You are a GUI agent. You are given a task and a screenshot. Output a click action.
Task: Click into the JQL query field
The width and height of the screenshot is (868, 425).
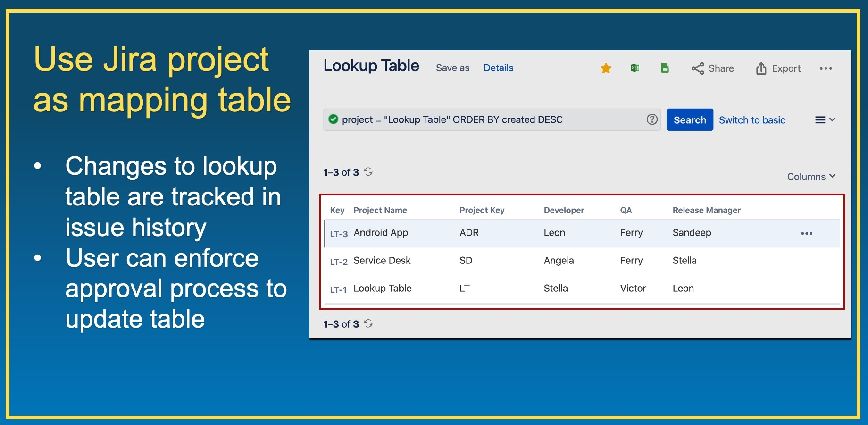[x=486, y=119]
